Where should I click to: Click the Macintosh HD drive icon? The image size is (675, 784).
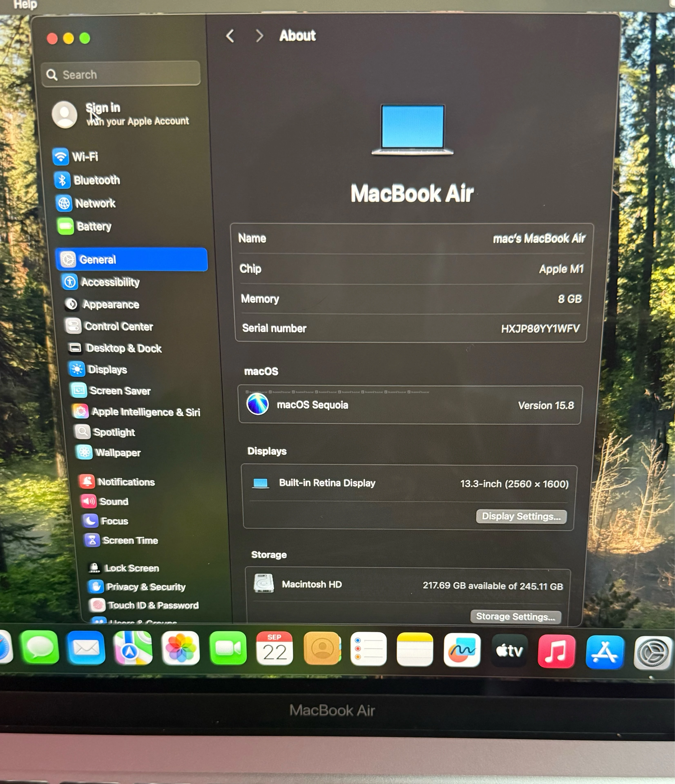coord(263,583)
